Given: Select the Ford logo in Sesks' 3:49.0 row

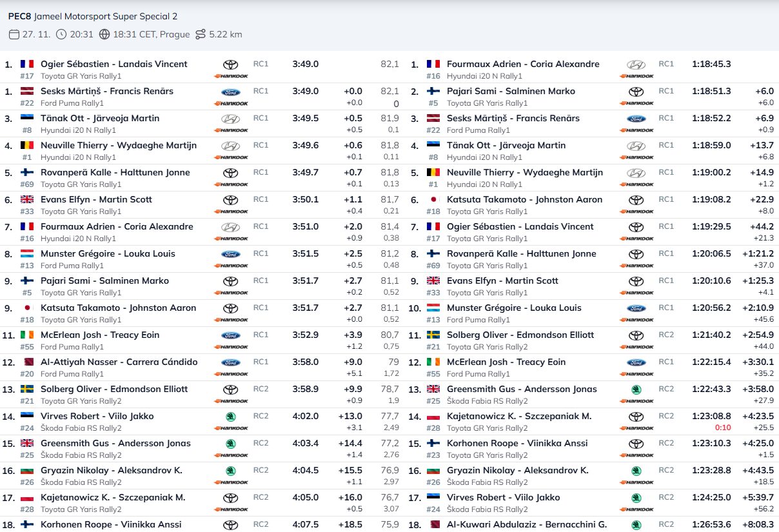Looking at the screenshot, I should click(230, 92).
